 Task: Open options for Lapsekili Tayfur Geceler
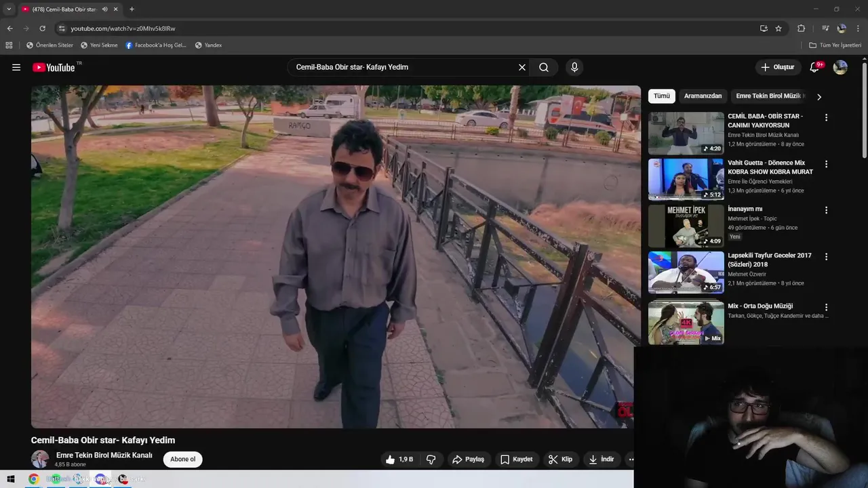point(826,257)
